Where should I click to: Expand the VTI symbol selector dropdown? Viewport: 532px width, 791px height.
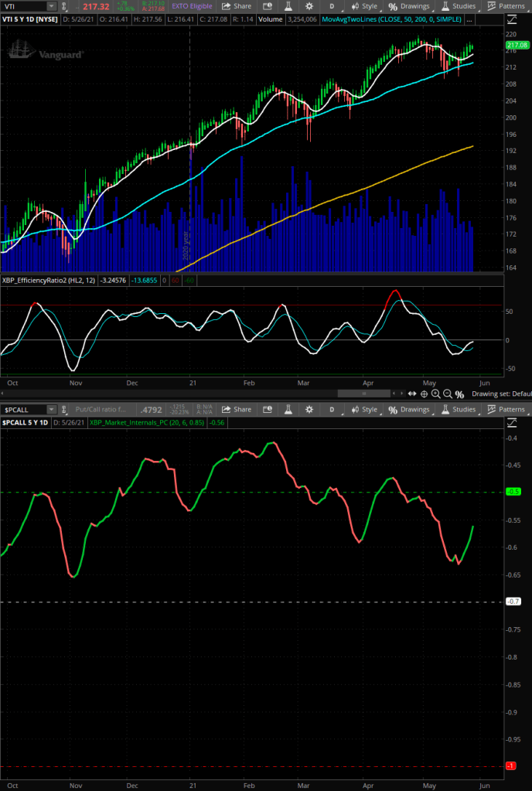(x=51, y=6)
